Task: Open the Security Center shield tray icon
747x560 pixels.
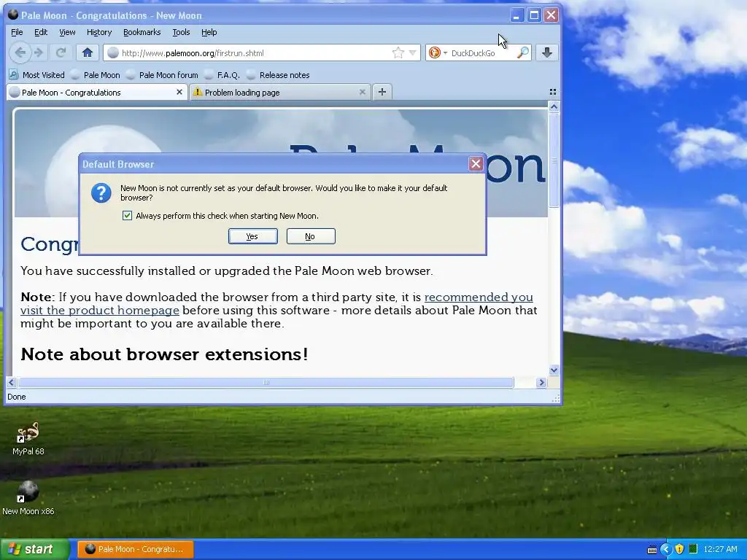Action: tap(679, 549)
